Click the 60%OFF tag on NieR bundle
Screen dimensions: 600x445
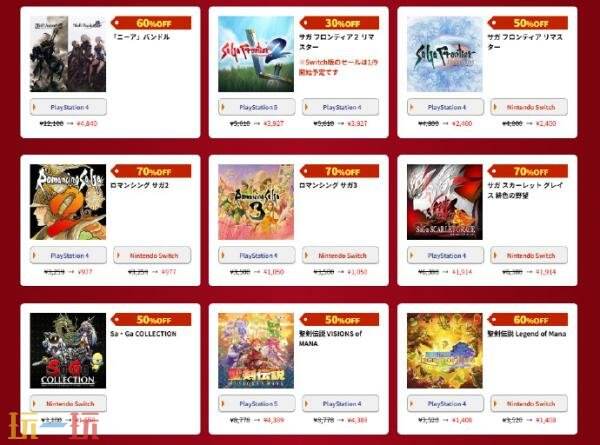[151, 23]
